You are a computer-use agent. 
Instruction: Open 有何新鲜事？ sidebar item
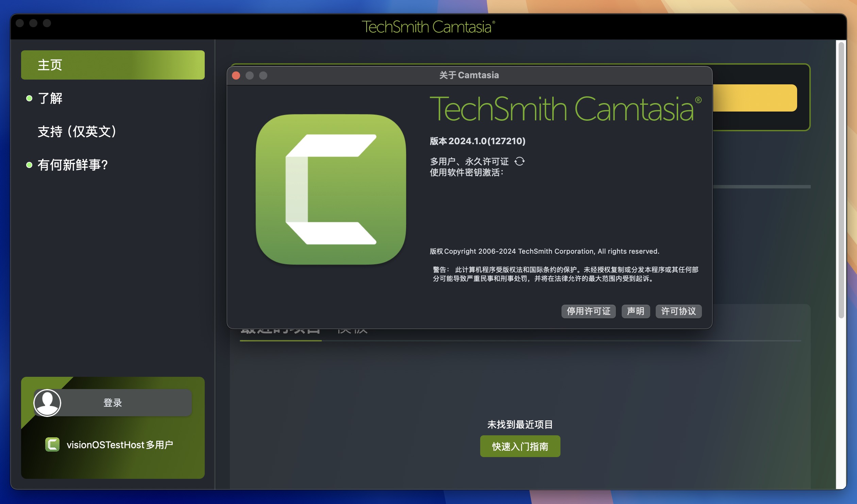[72, 165]
